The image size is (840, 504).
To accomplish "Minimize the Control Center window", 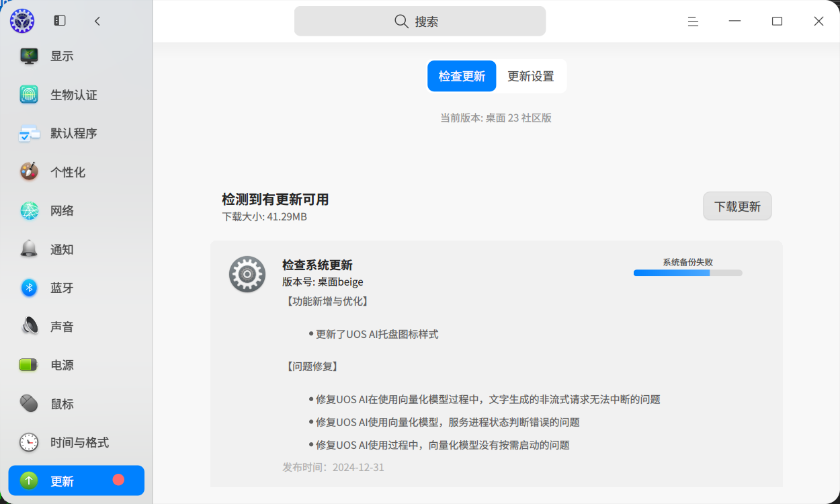I will click(734, 22).
